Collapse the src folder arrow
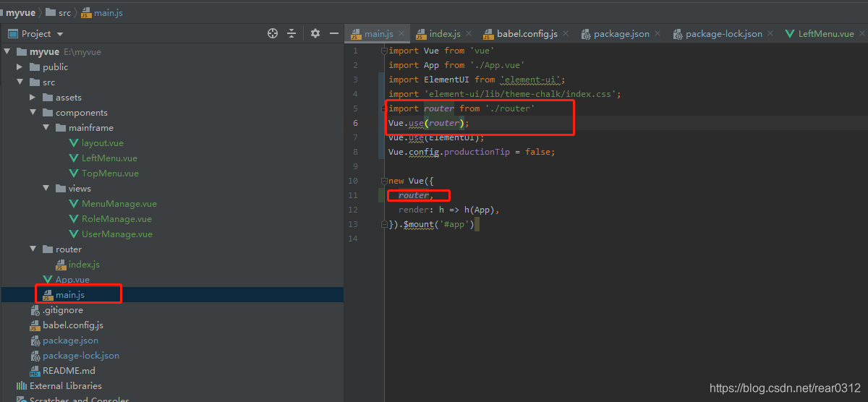 click(x=20, y=82)
